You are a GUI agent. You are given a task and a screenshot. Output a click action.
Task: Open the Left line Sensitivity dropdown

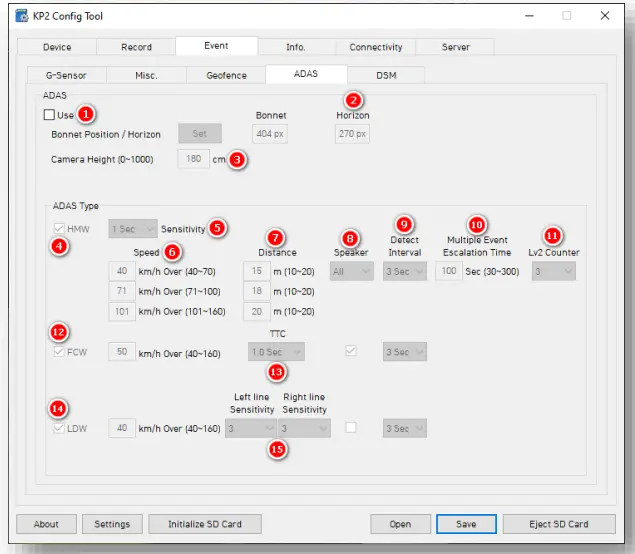251,428
